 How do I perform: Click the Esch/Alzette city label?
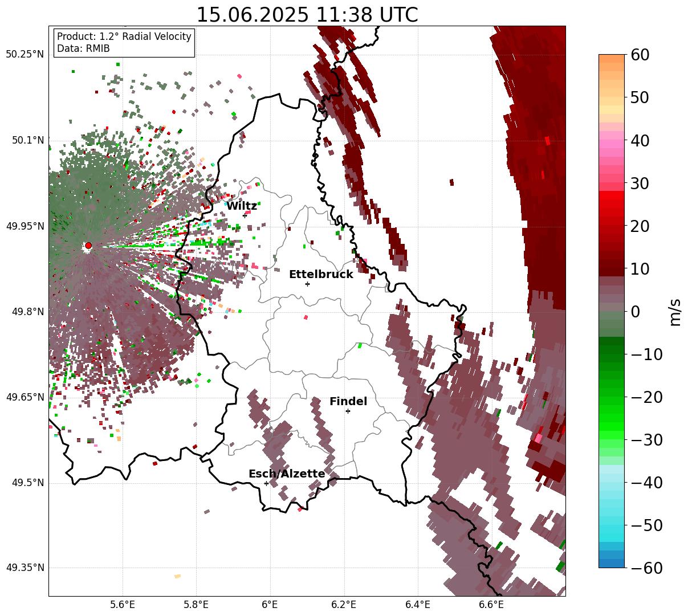click(287, 474)
